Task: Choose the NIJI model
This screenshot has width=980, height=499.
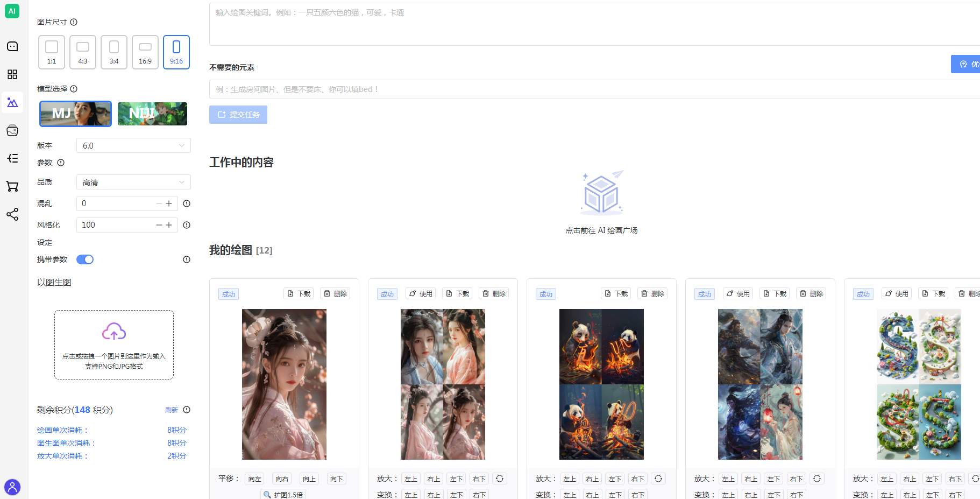Action: pyautogui.click(x=152, y=114)
